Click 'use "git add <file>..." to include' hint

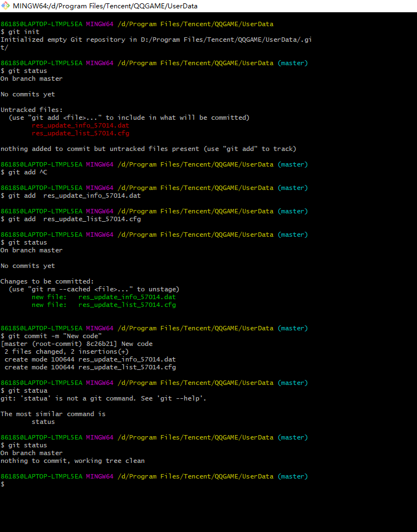point(129,118)
